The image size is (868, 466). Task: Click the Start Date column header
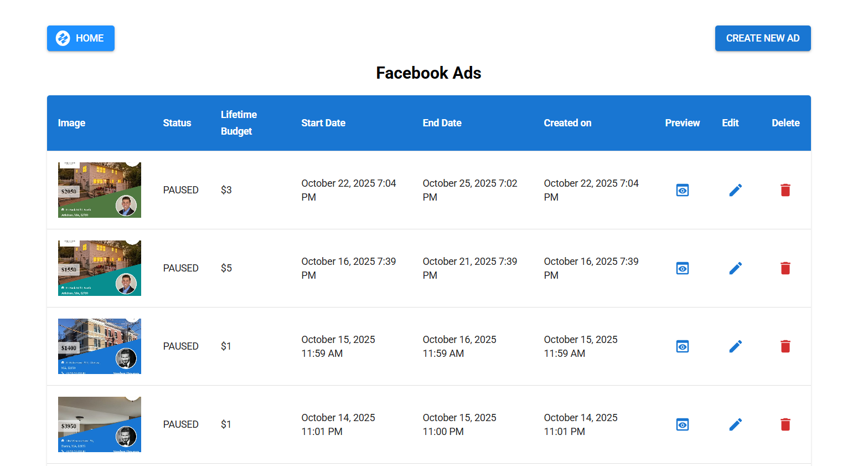point(323,123)
